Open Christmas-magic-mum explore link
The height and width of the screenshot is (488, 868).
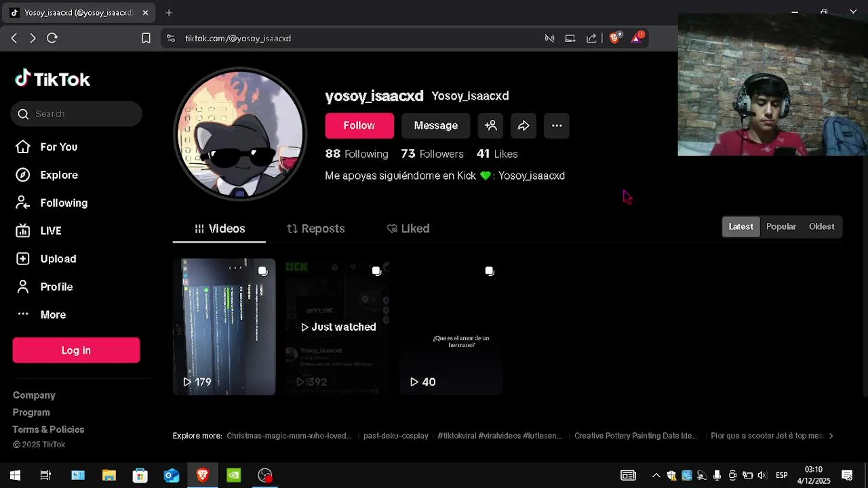coord(289,436)
